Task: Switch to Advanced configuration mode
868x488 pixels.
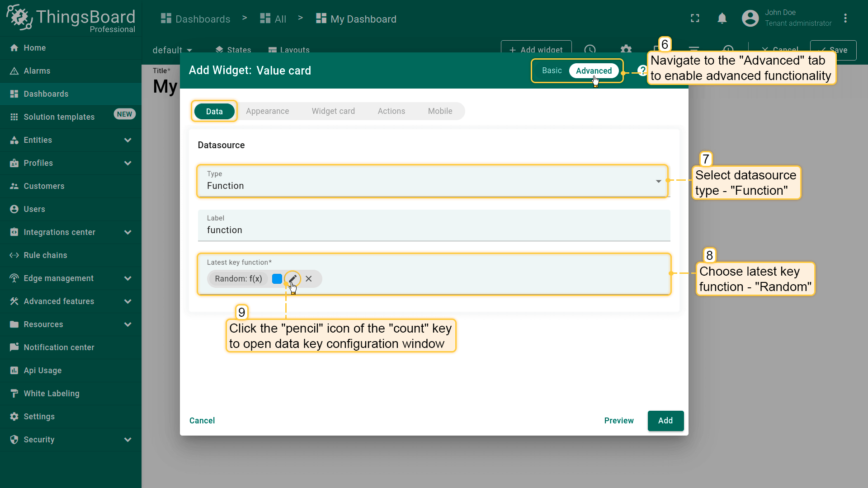Action: pos(594,70)
